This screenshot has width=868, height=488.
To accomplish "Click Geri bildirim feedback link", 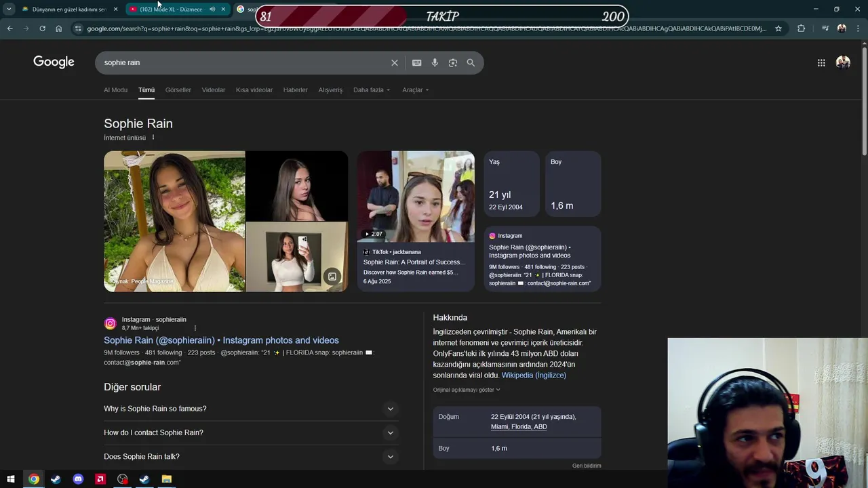I will tap(587, 466).
